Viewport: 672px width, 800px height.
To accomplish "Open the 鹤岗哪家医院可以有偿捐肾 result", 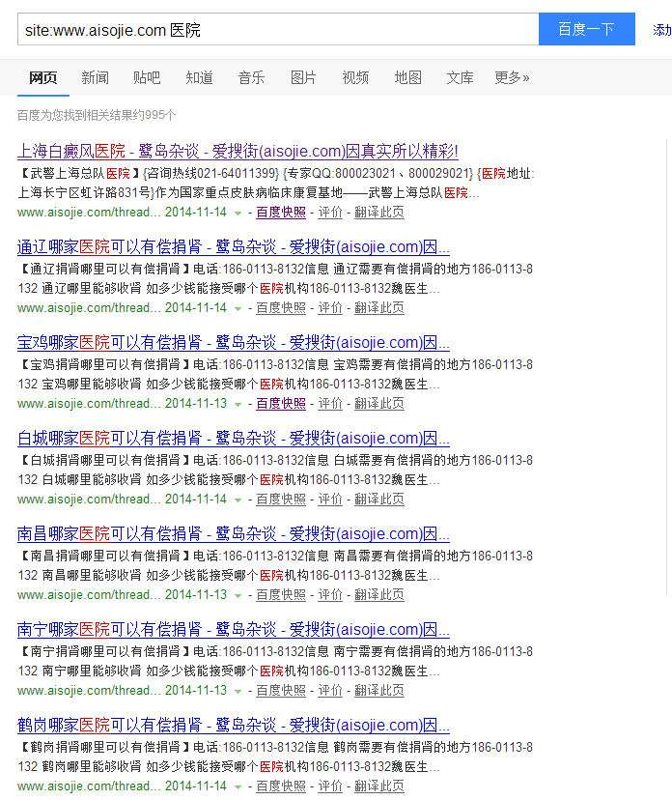I will [x=234, y=725].
